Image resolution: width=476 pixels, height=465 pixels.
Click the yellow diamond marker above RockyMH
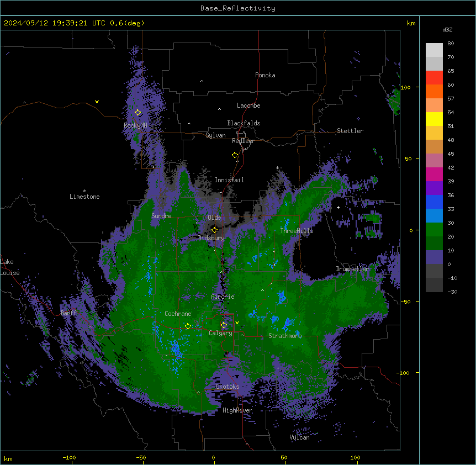click(138, 113)
